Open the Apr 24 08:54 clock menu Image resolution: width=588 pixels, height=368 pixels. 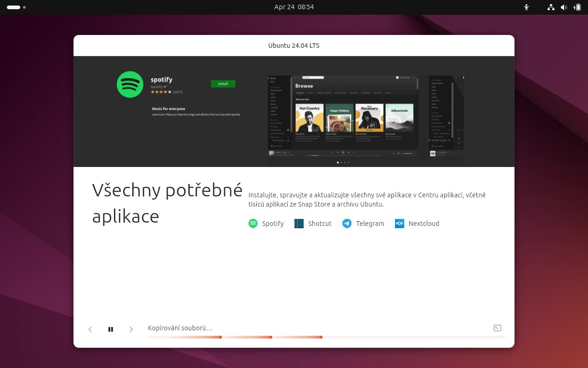[294, 7]
